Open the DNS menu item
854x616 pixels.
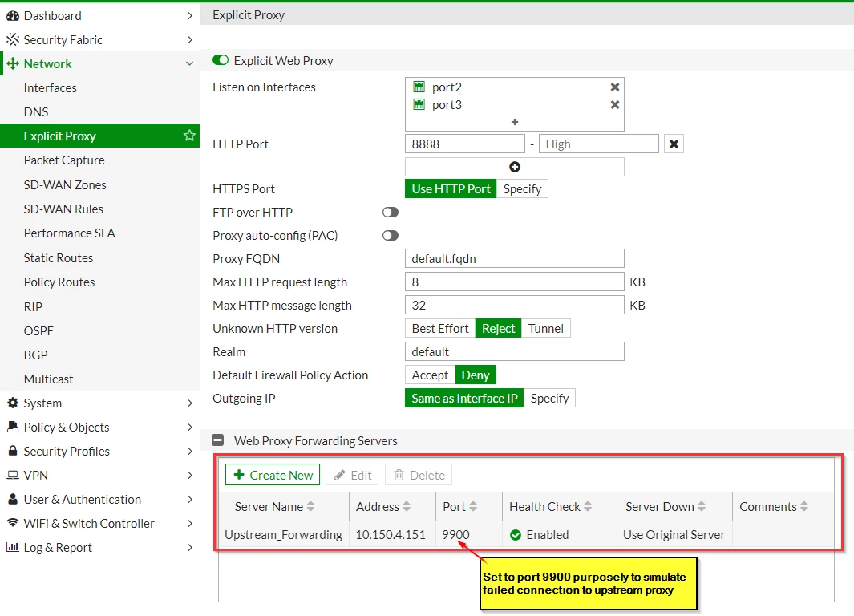100,111
